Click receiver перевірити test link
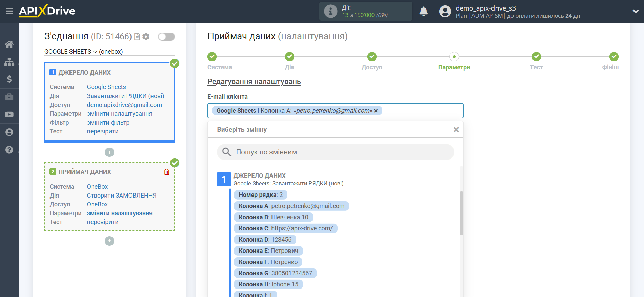This screenshot has width=644, height=297. (x=103, y=222)
